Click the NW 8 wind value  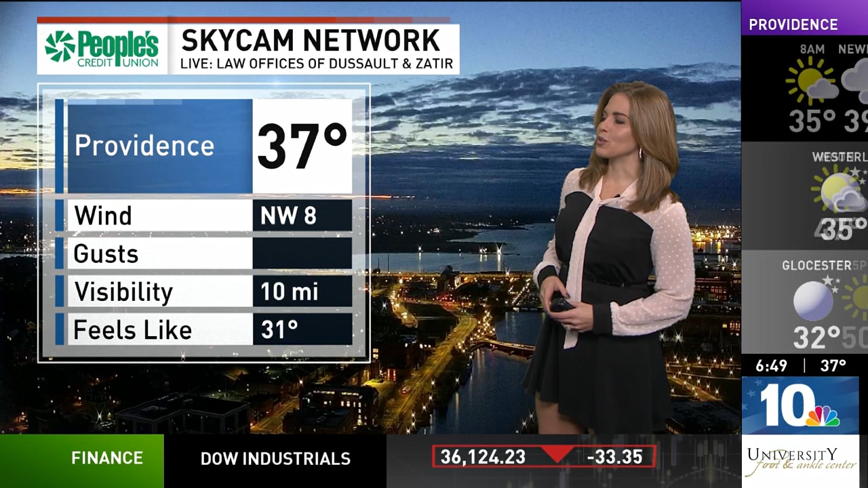coord(289,216)
